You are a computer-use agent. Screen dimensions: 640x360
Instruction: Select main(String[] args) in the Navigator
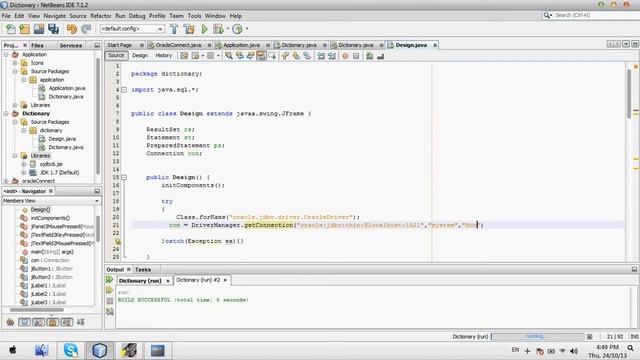pyautogui.click(x=52, y=252)
